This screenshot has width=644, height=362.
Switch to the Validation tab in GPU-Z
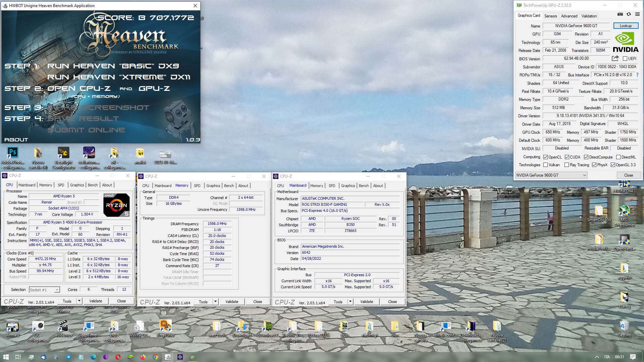click(589, 16)
